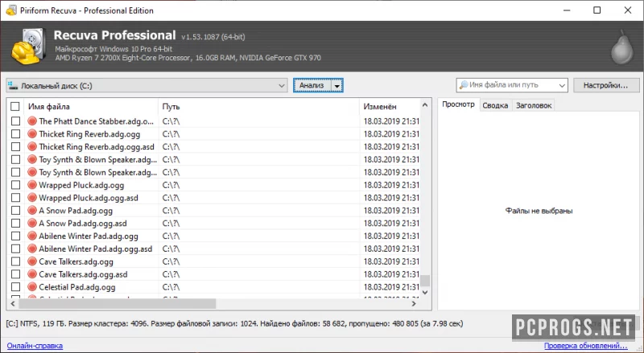Click the Piriform pear logo

pyautogui.click(x=622, y=47)
